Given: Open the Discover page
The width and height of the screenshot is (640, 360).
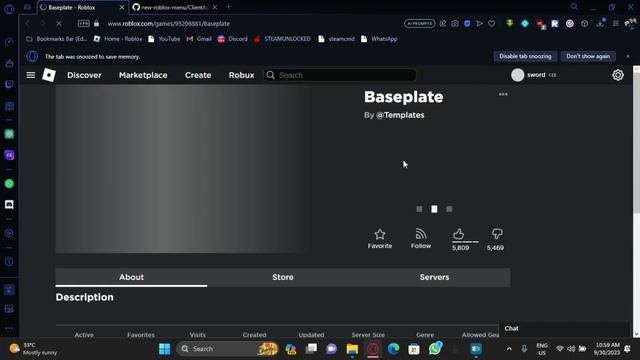Looking at the screenshot, I should [84, 75].
